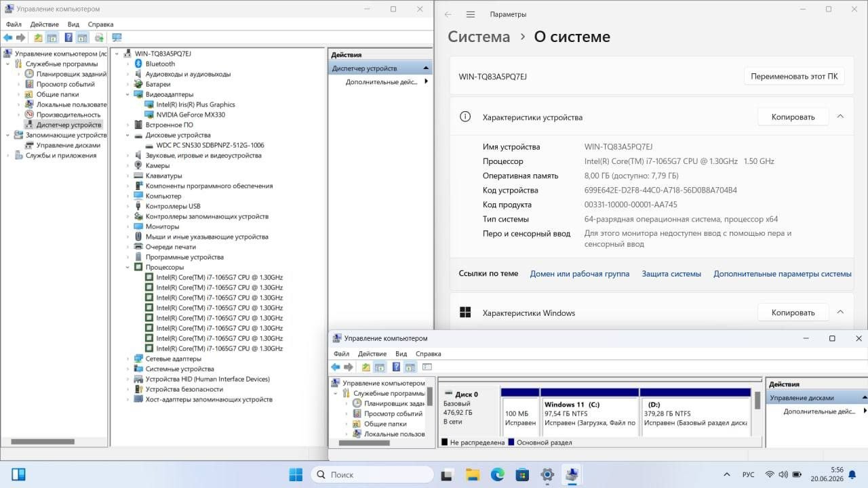The width and height of the screenshot is (868, 488).
Task: Click the Help icon in Device Manager toolbar
Action: (68, 38)
